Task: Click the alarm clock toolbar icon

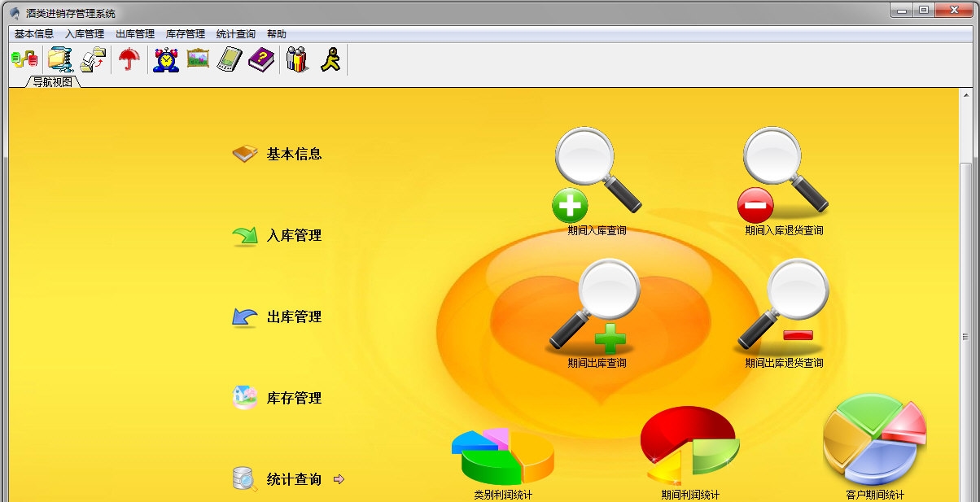Action: (x=166, y=59)
